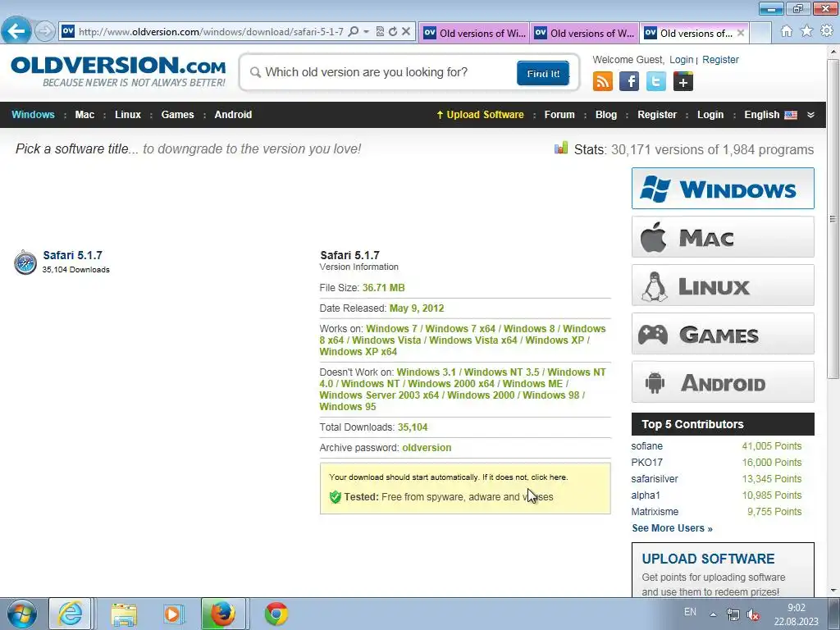Click the Windows platform banner button
This screenshot has width=840, height=630.
pos(723,189)
